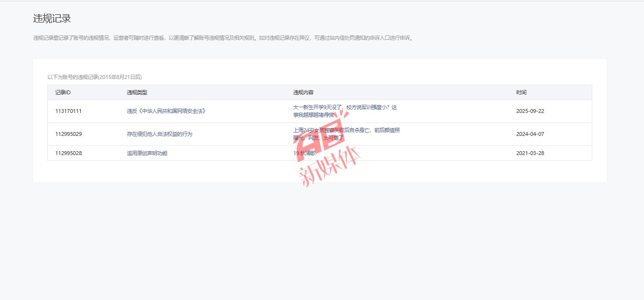Select the 记录ID column header

click(63, 92)
